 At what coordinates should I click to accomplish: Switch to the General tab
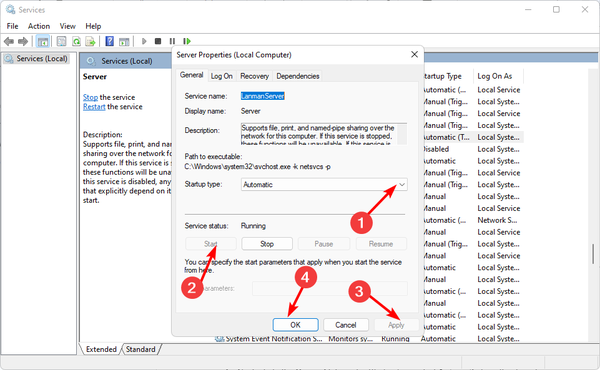[x=191, y=75]
